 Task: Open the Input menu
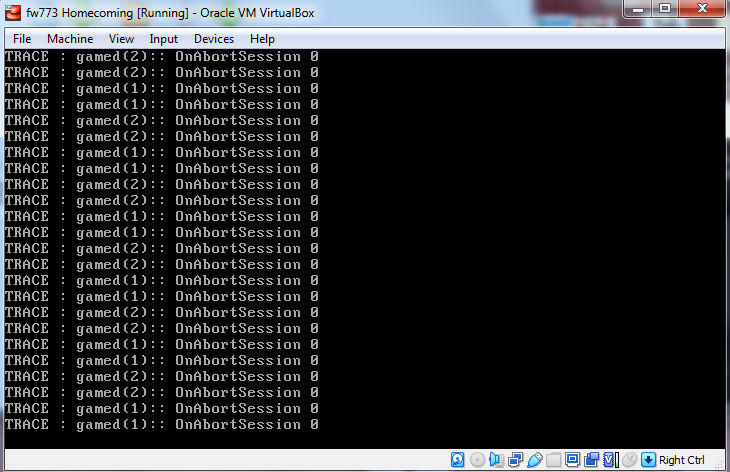(x=163, y=39)
